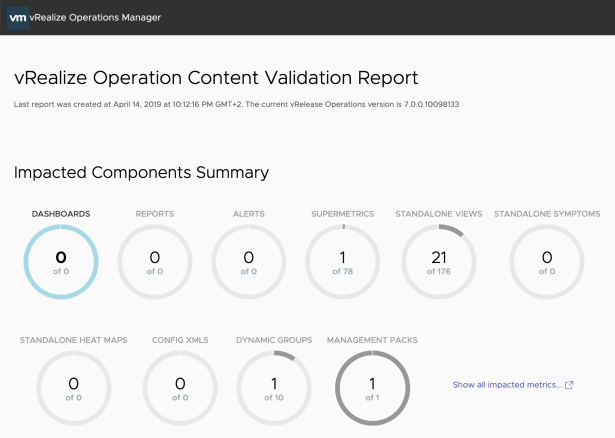Click the 'of 1' text in Management Packs
615x438 pixels.
pos(372,398)
